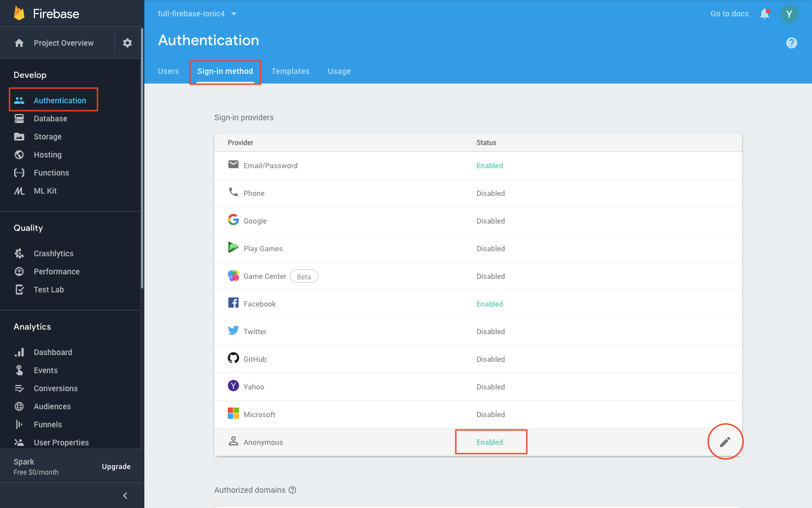Open the help question mark icon

click(x=792, y=43)
